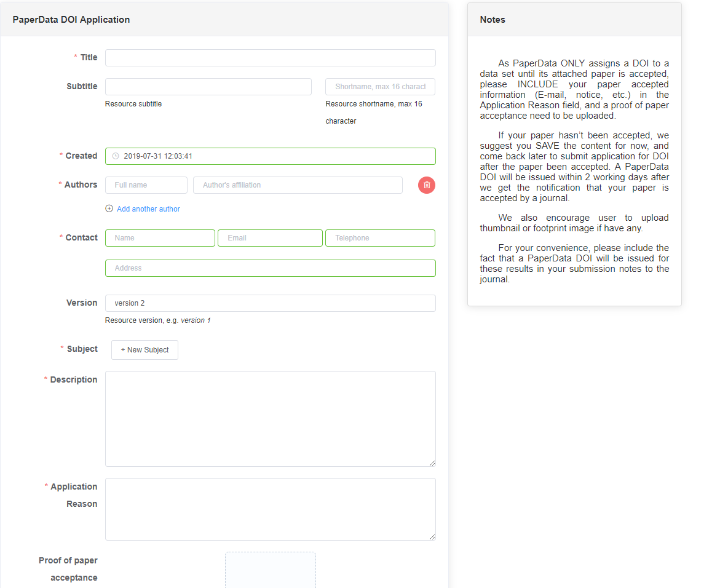
Task: Select the Shortname input field
Action: tap(380, 87)
